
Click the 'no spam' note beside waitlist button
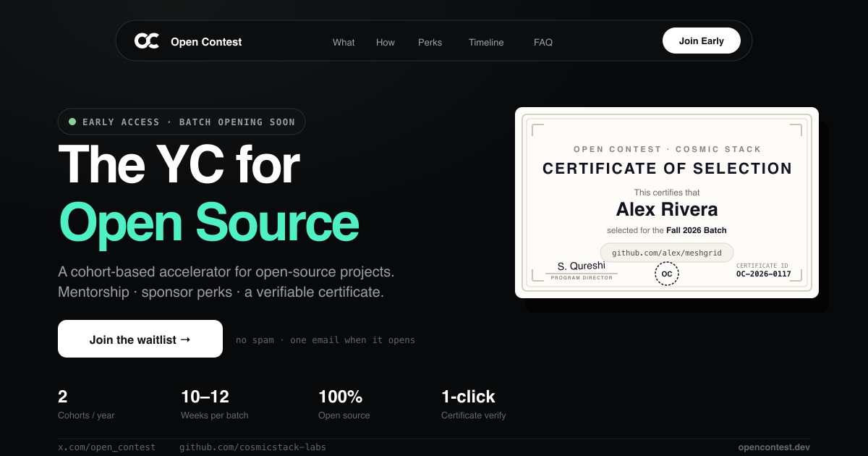[x=325, y=339]
